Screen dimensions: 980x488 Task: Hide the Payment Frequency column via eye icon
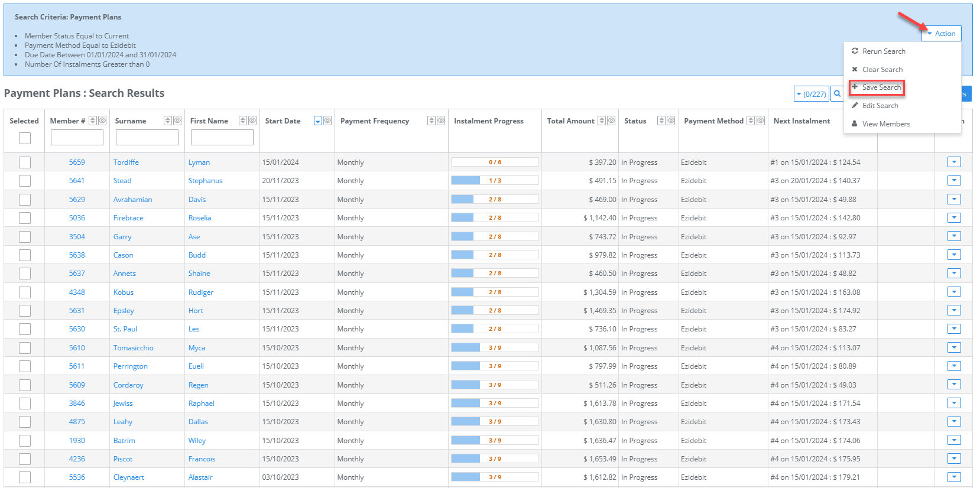tap(441, 121)
